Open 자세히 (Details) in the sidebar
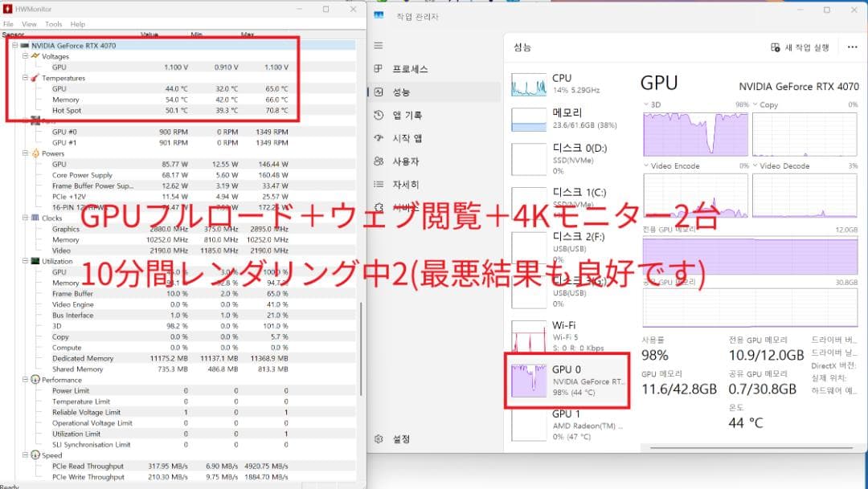The width and height of the screenshot is (868, 489). (378, 183)
